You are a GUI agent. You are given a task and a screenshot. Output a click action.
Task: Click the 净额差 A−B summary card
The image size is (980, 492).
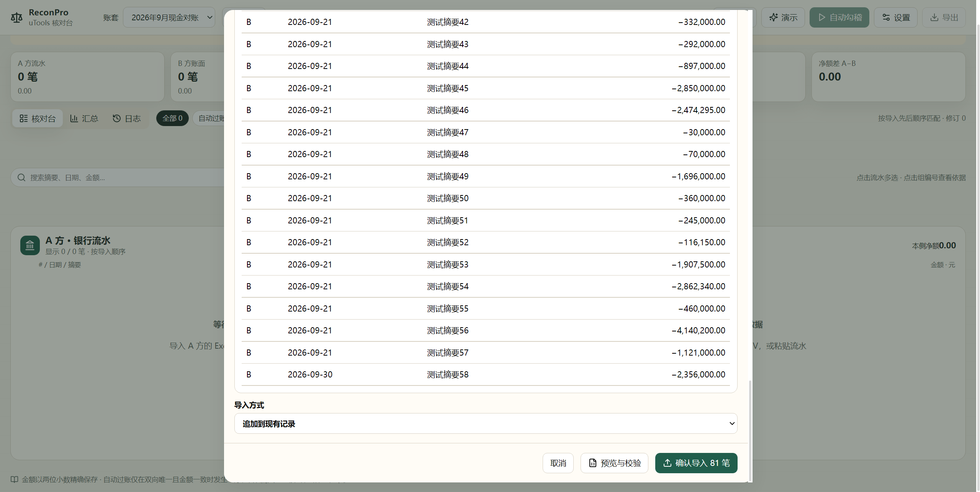click(888, 77)
